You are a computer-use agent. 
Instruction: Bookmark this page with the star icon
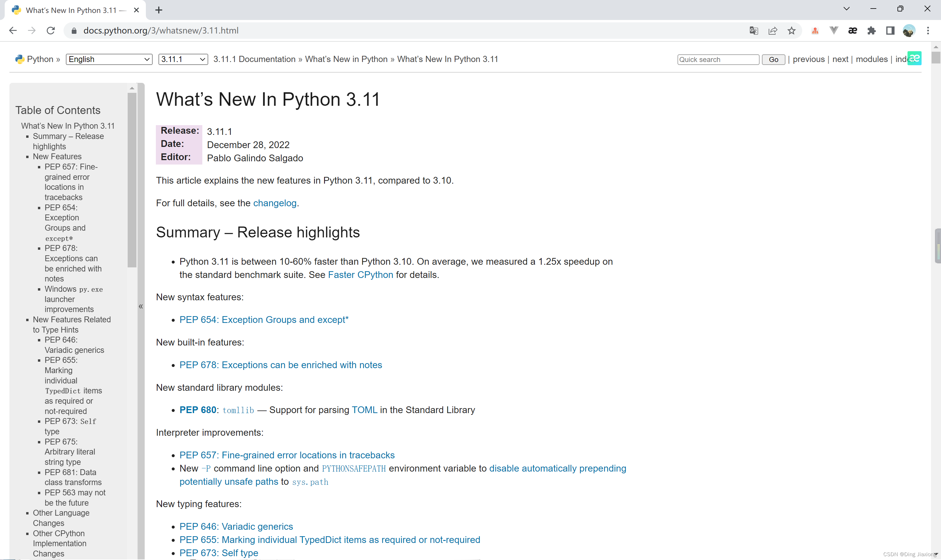[x=791, y=31]
